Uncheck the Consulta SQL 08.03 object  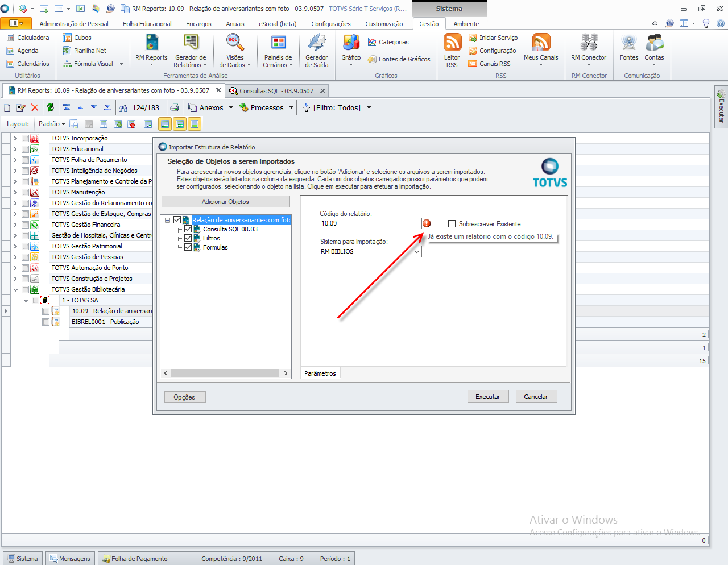[188, 229]
